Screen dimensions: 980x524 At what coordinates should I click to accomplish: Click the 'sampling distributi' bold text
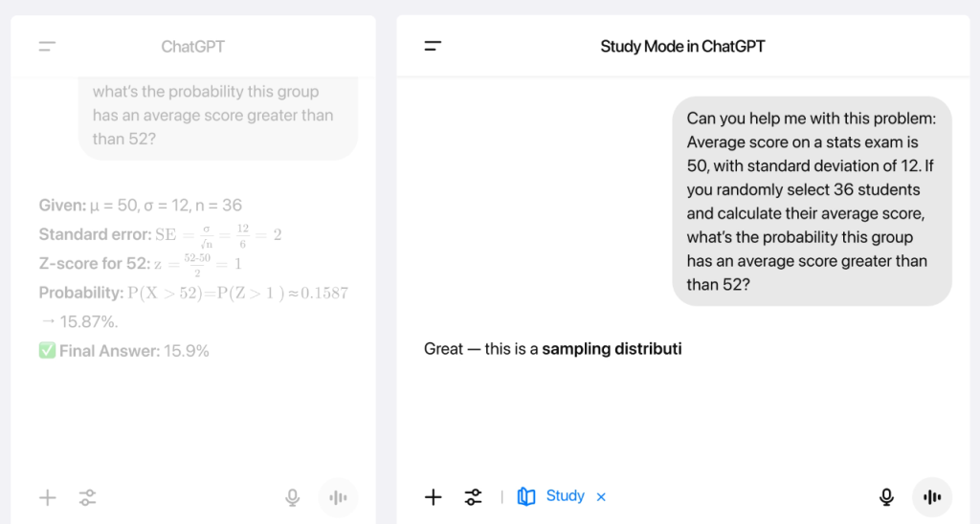click(612, 348)
